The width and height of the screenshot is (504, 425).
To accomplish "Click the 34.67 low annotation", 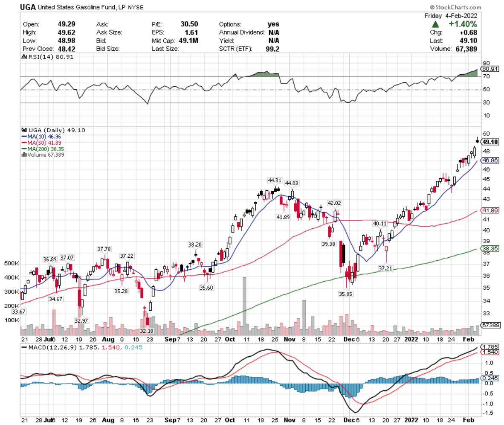I will [x=55, y=299].
